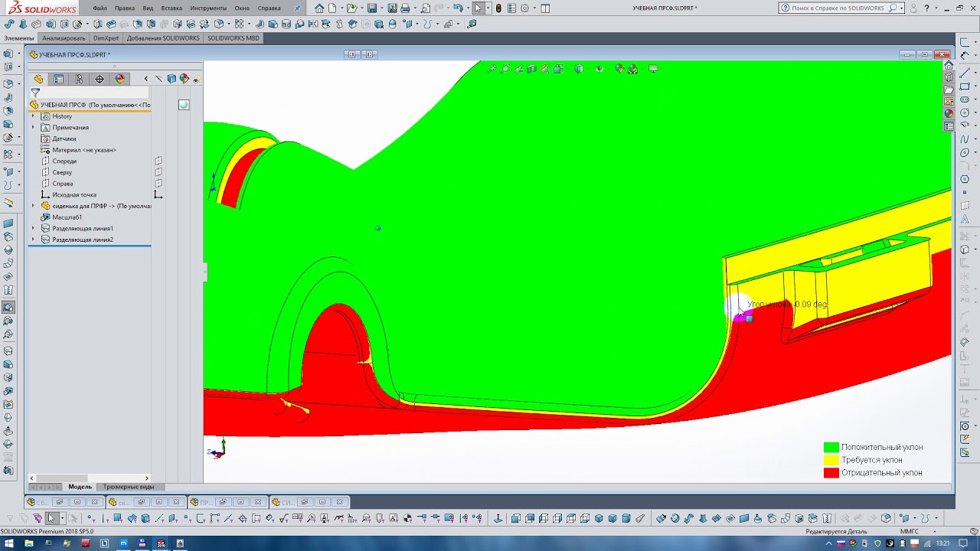Click Zoom to Fit in the heads-up toolbar
Viewport: 980px width, 551px height.
[492, 69]
